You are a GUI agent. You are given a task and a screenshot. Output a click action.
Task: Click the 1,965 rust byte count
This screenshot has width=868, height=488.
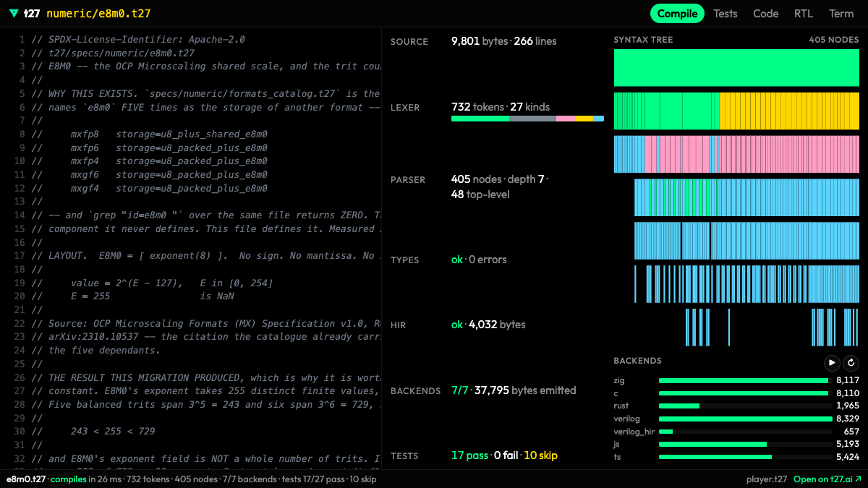click(x=848, y=406)
